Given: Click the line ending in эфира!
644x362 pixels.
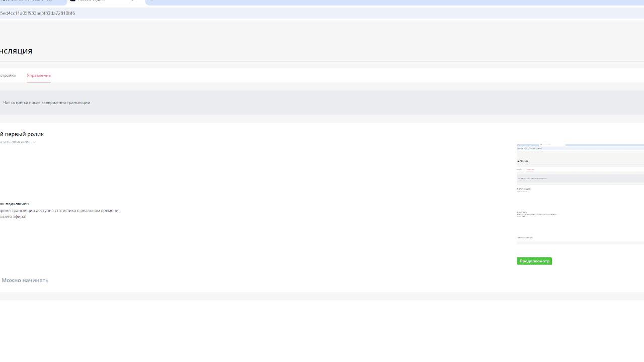Looking at the screenshot, I should (13, 217).
